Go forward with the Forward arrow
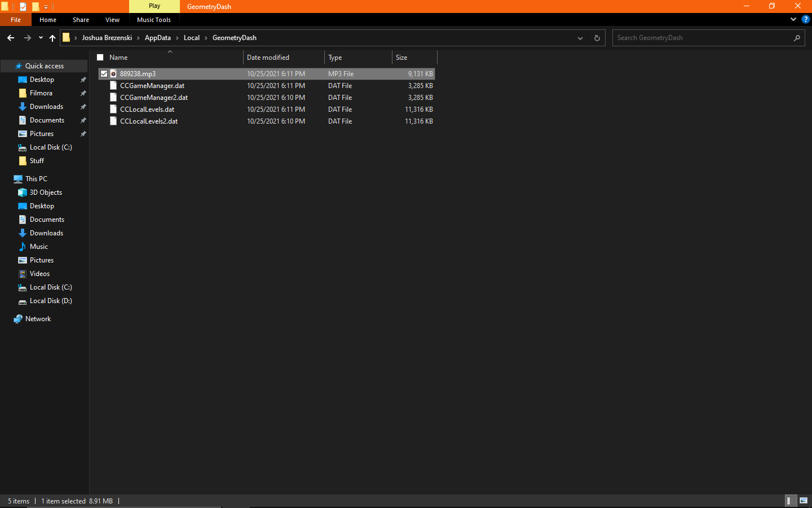This screenshot has width=812, height=508. click(x=28, y=38)
